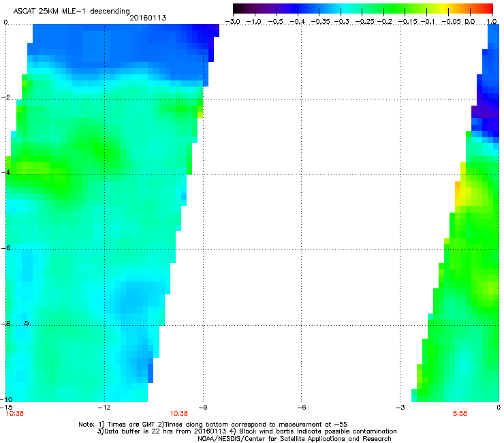Select the -0.4 color scale label

(x=298, y=22)
